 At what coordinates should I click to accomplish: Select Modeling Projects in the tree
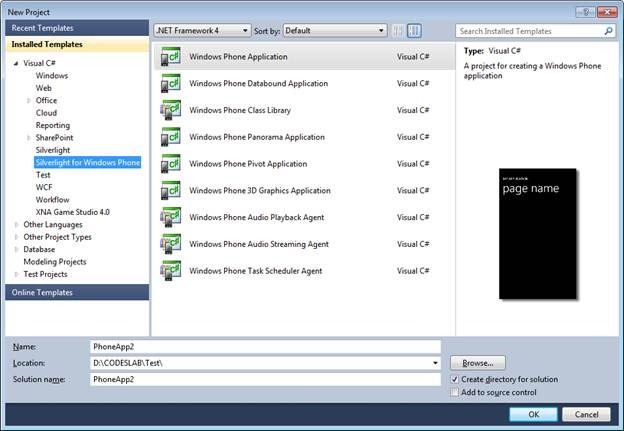pos(55,261)
